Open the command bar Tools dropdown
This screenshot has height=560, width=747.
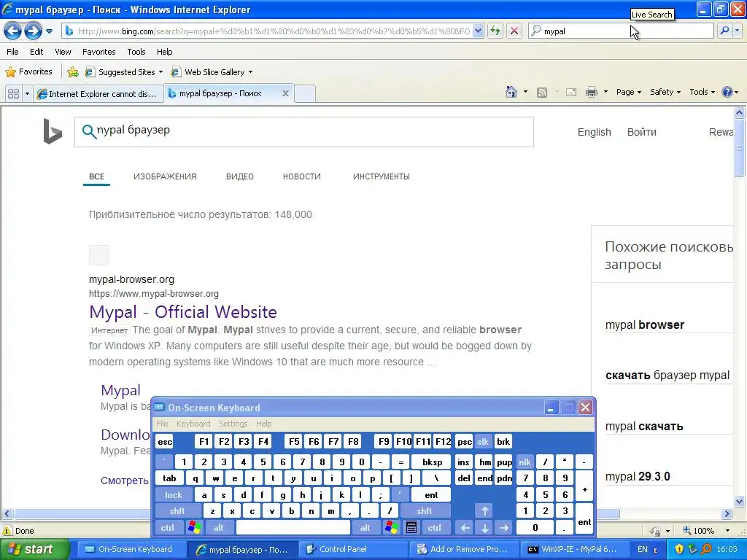pyautogui.click(x=702, y=92)
